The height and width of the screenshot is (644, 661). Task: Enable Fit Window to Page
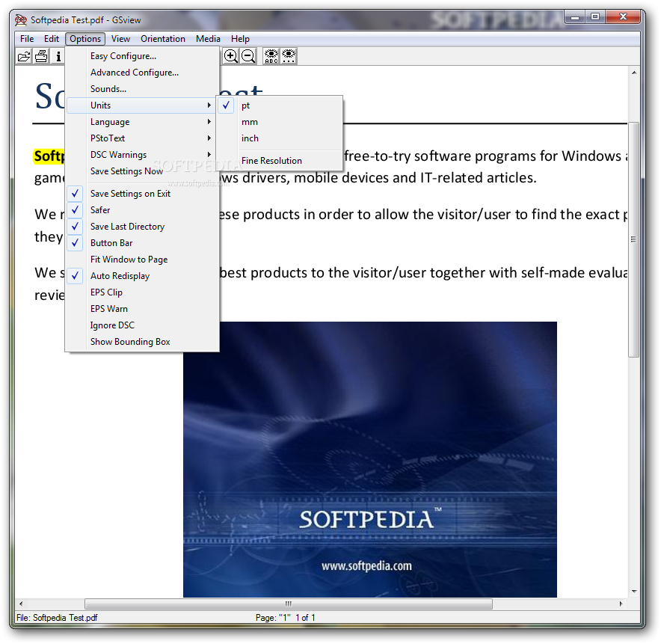coord(143,260)
